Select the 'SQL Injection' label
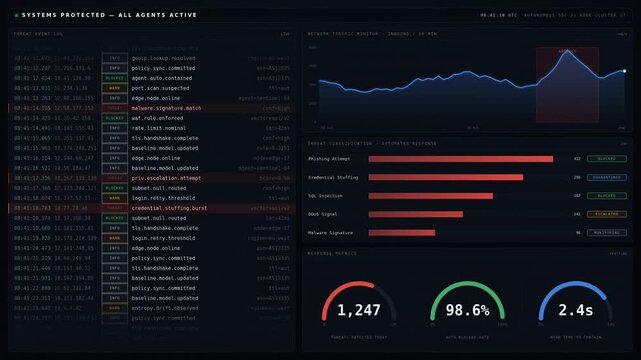Viewport: 641px width, 360px height. [325, 196]
